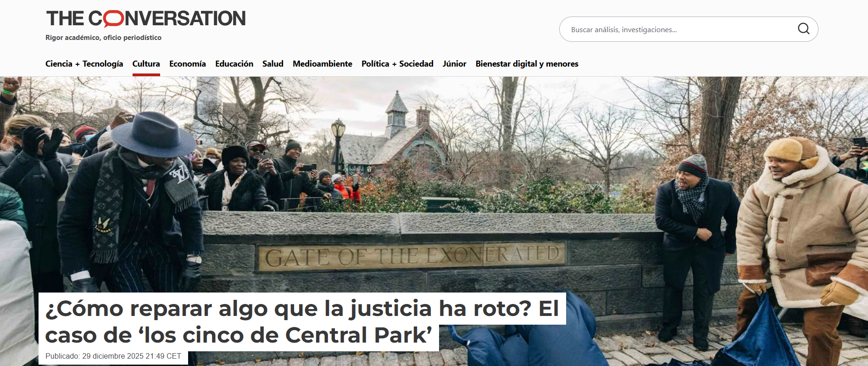Open the Ciencia + Tecnología section
This screenshot has height=366, width=868.
84,64
